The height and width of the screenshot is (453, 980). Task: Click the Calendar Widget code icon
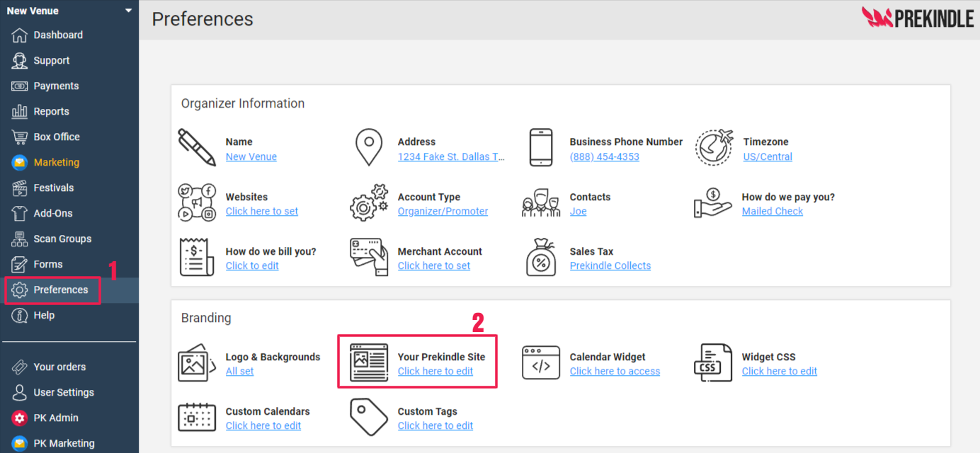click(541, 362)
